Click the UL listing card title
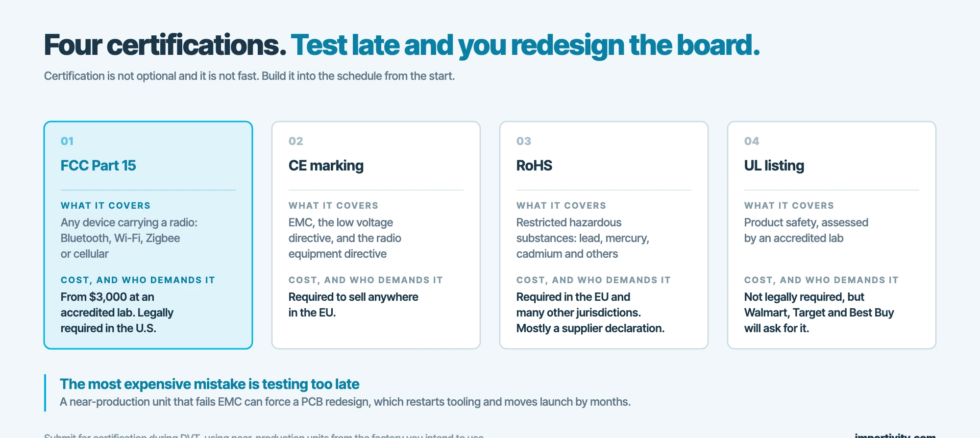This screenshot has width=980, height=438. (x=774, y=166)
